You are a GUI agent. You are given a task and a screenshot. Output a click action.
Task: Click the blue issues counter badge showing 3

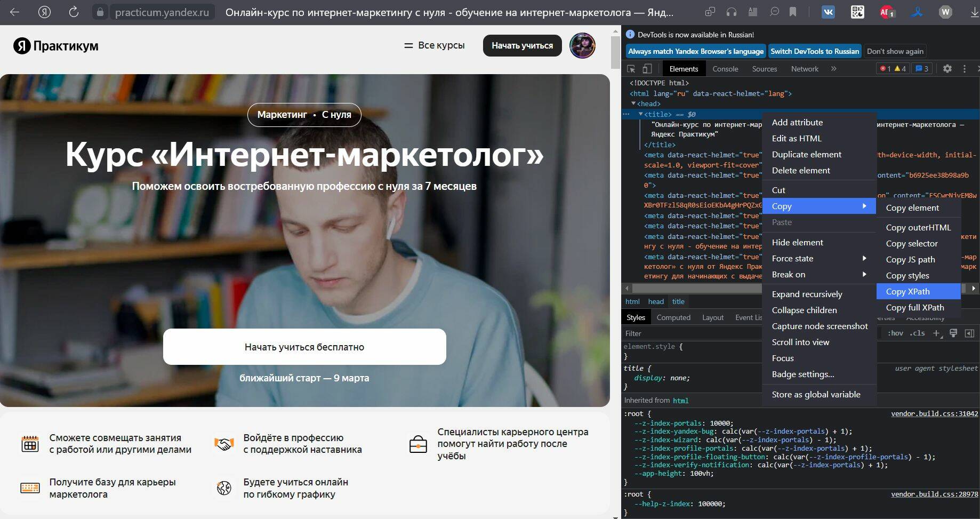922,69
